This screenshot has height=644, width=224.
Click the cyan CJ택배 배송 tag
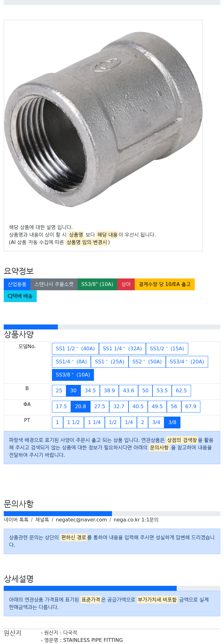pyautogui.click(x=20, y=296)
